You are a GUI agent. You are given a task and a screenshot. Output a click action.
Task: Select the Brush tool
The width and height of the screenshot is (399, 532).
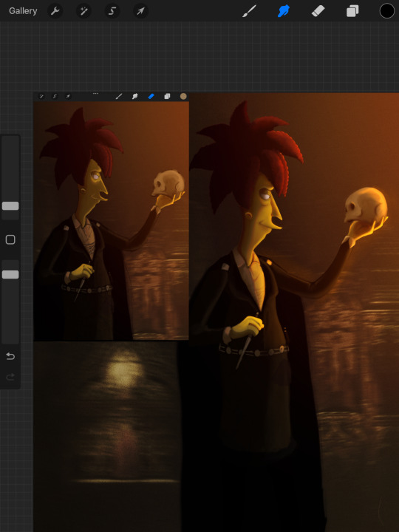click(x=250, y=11)
